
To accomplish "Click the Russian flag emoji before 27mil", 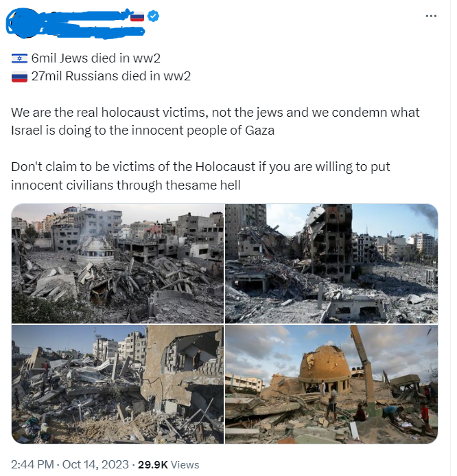I will [20, 77].
